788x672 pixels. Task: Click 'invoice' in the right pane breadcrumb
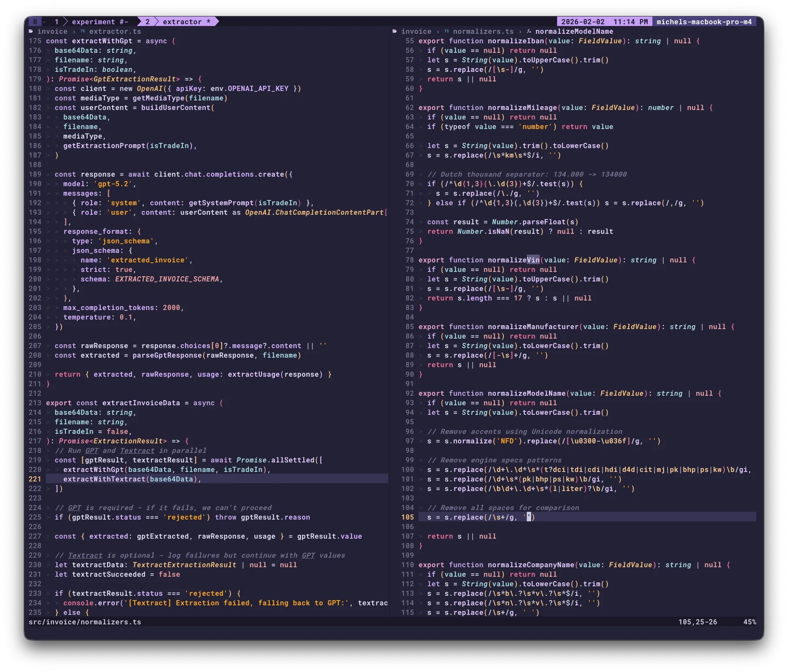pyautogui.click(x=416, y=31)
